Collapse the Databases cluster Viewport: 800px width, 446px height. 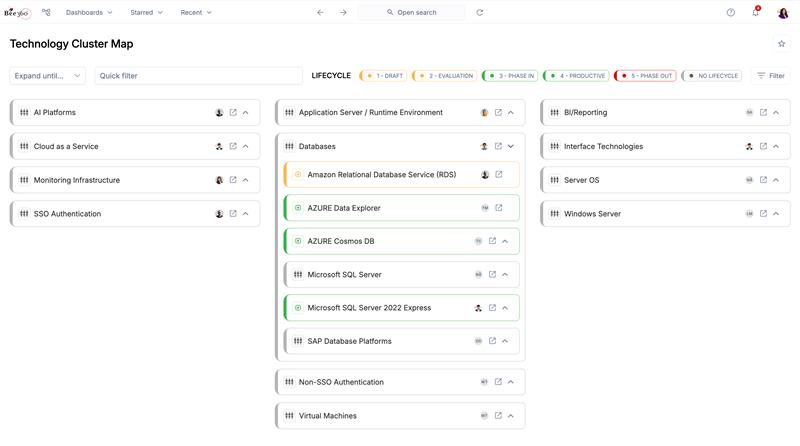click(x=511, y=147)
